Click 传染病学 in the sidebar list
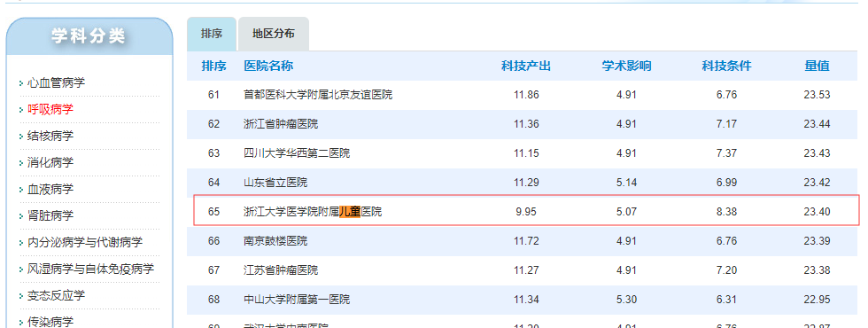868x328 pixels. (x=50, y=322)
